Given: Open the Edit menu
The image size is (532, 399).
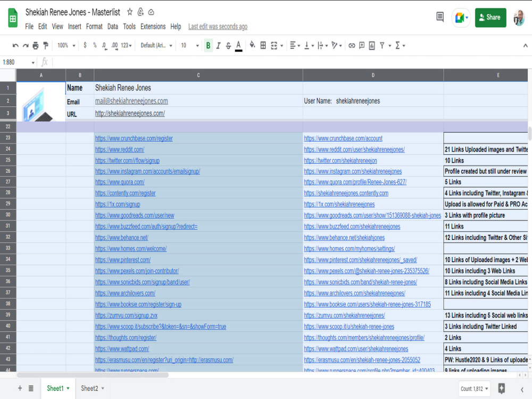Looking at the screenshot, I should [43, 27].
